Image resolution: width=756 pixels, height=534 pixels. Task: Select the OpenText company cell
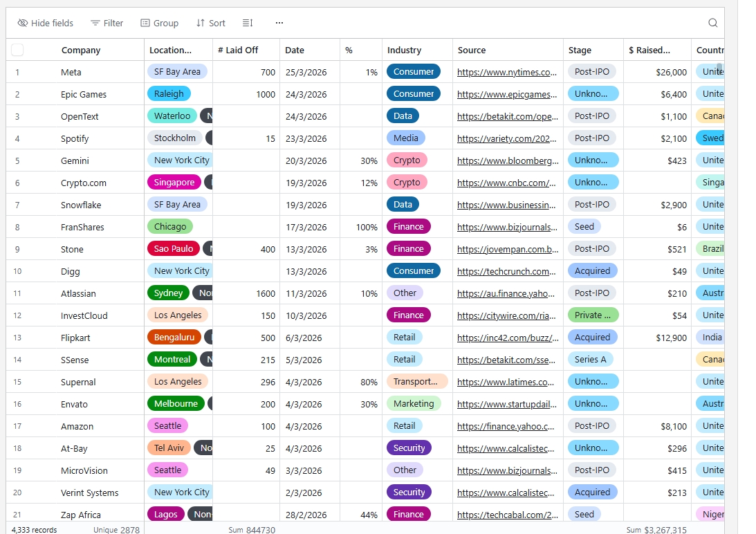coord(99,117)
